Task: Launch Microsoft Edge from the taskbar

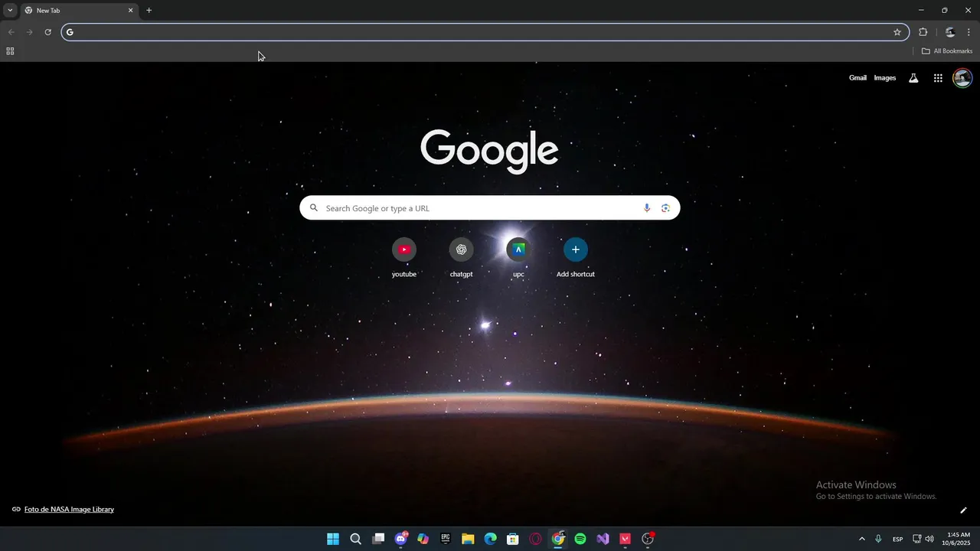Action: click(x=491, y=539)
